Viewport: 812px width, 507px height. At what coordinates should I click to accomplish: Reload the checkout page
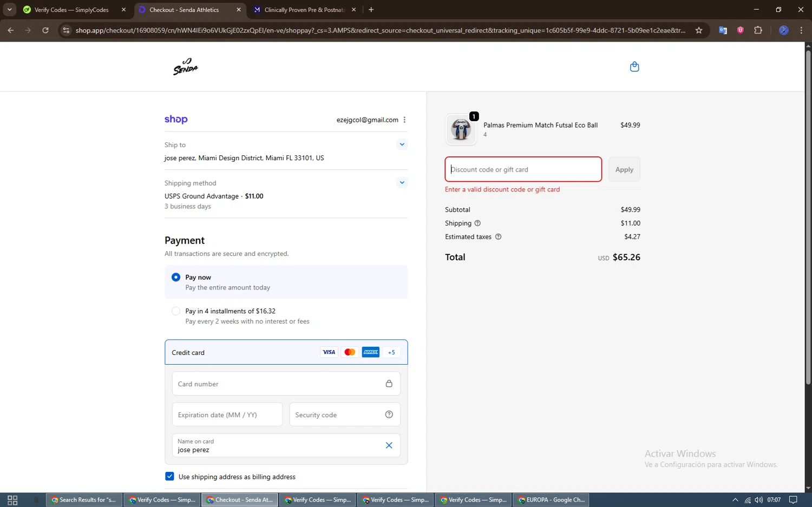point(45,30)
